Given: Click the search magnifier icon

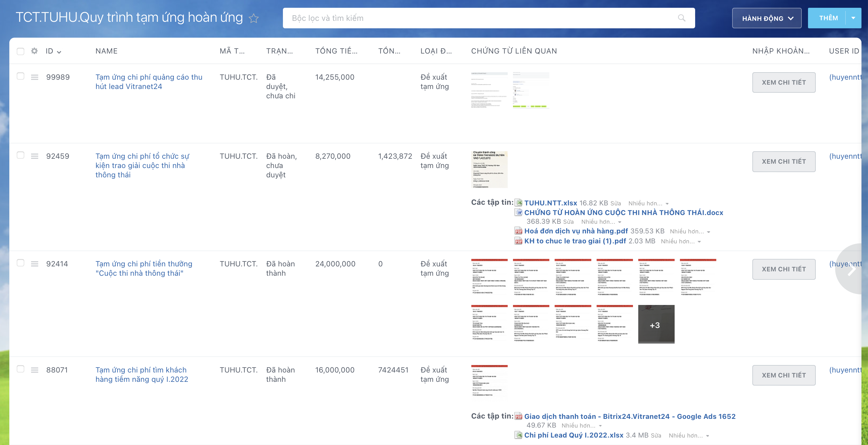Looking at the screenshot, I should point(681,18).
